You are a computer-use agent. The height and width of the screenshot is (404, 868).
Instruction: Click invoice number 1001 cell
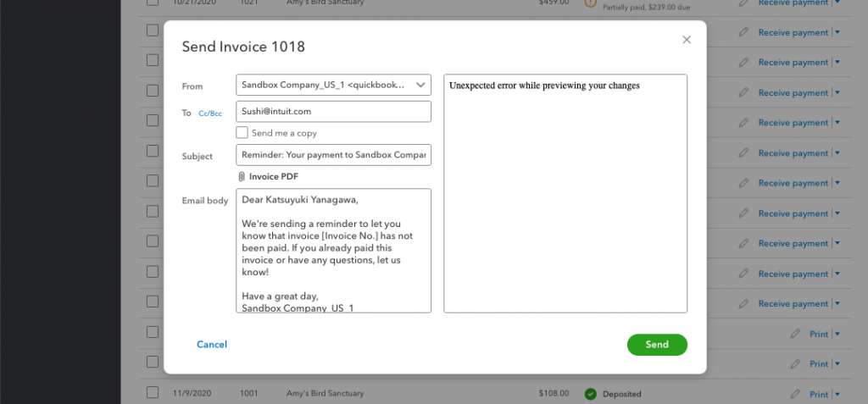tap(249, 394)
